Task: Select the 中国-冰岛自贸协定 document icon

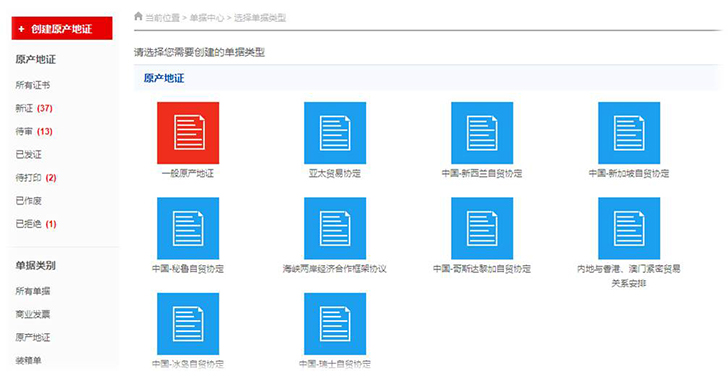Action: point(188,324)
